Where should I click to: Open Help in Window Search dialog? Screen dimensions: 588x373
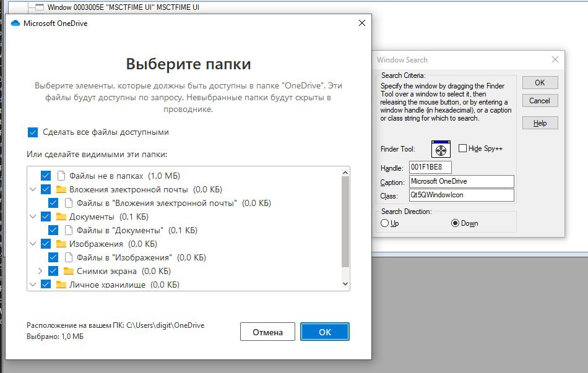click(540, 123)
